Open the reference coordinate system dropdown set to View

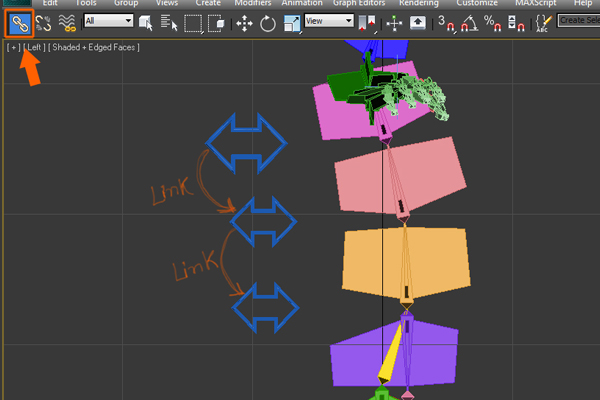(329, 21)
